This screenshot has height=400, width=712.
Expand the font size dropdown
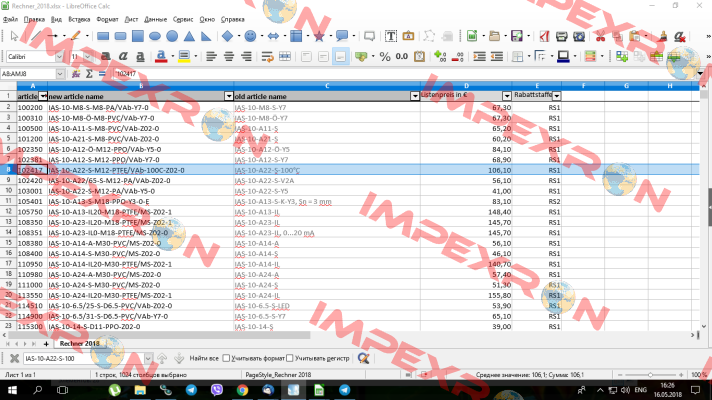point(88,57)
